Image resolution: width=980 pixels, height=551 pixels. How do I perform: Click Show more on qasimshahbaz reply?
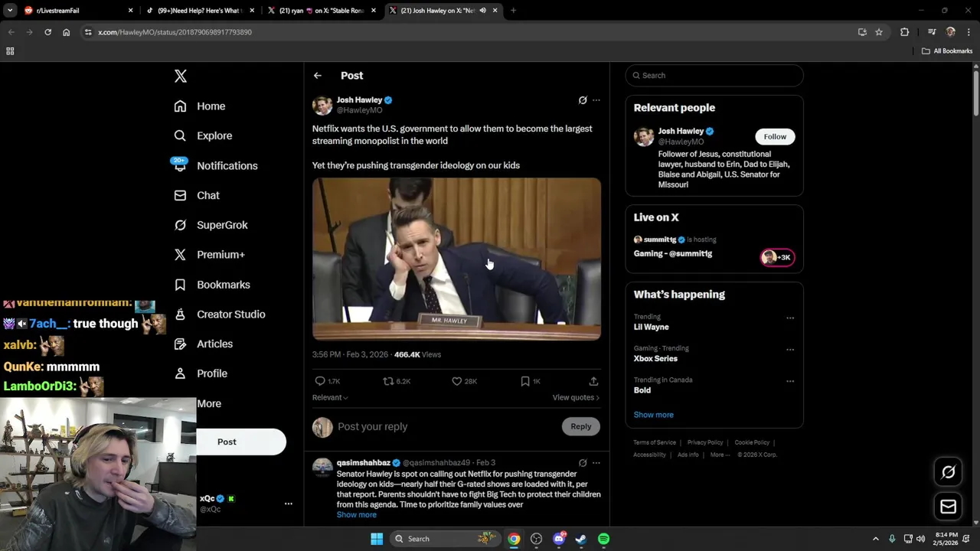click(357, 515)
